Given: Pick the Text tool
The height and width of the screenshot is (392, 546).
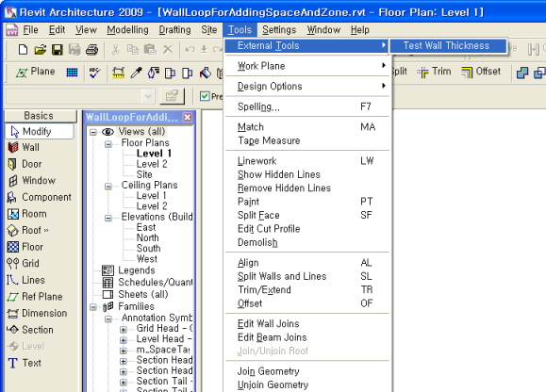Looking at the screenshot, I should click(x=25, y=363).
